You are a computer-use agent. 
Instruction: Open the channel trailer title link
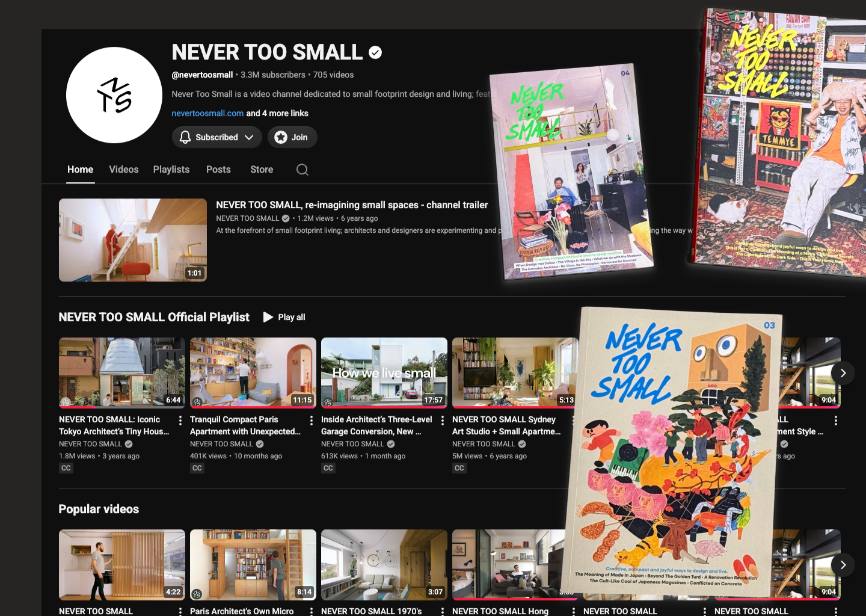(x=352, y=205)
